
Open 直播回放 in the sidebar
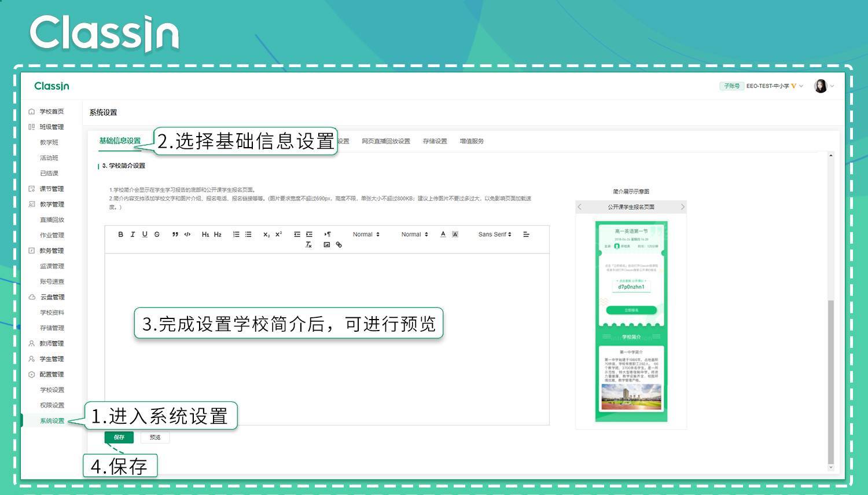point(52,219)
